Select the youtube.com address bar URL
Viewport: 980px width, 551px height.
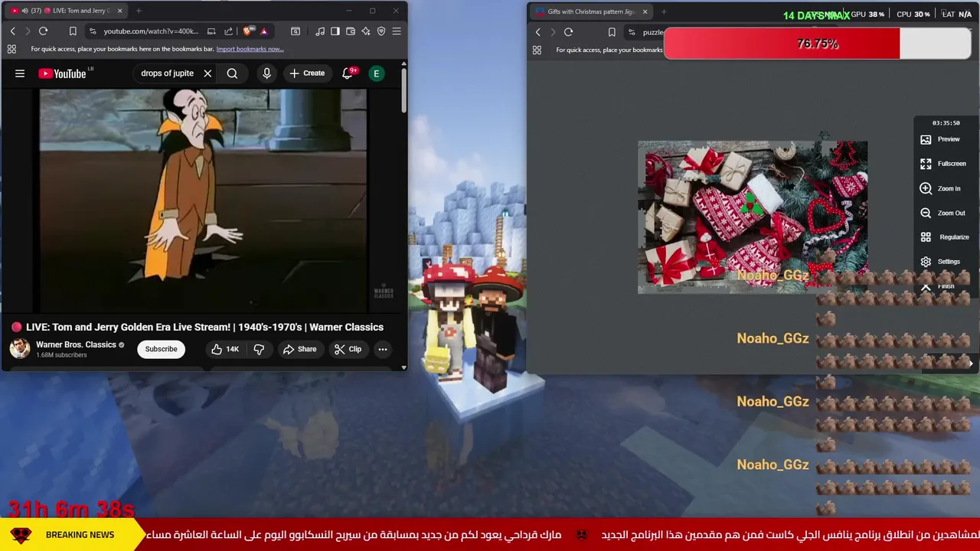point(151,31)
